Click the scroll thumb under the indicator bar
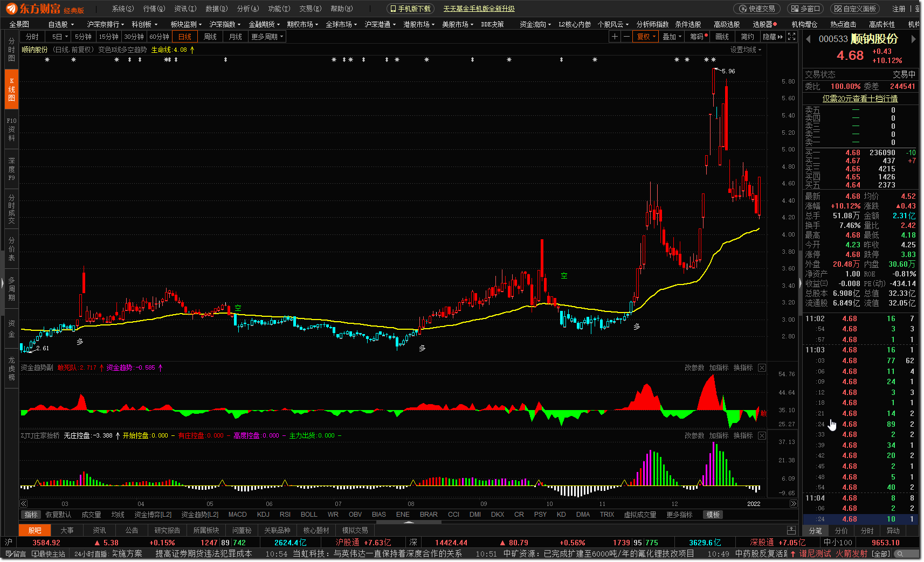The width and height of the screenshot is (924, 562). (409, 522)
